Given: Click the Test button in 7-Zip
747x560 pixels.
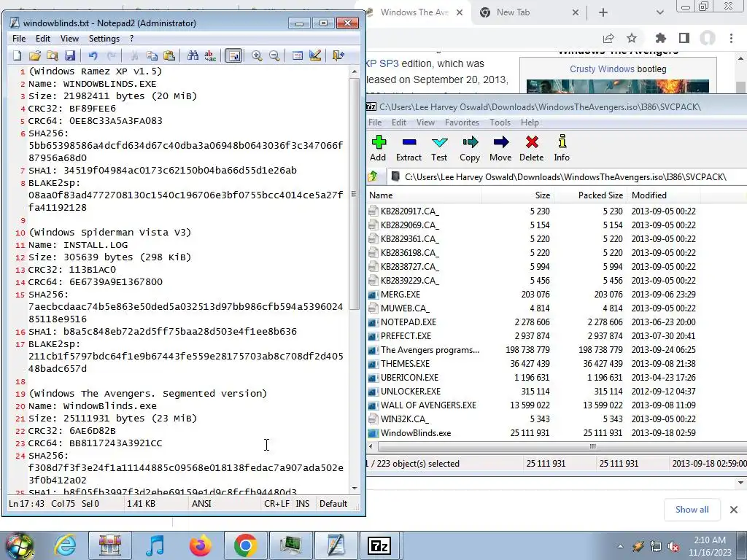Looking at the screenshot, I should [439, 148].
